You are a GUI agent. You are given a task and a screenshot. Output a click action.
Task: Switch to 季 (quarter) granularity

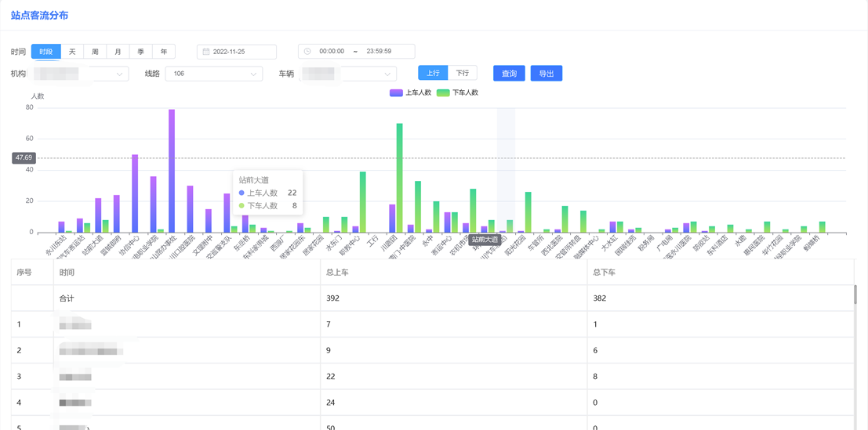coord(140,52)
